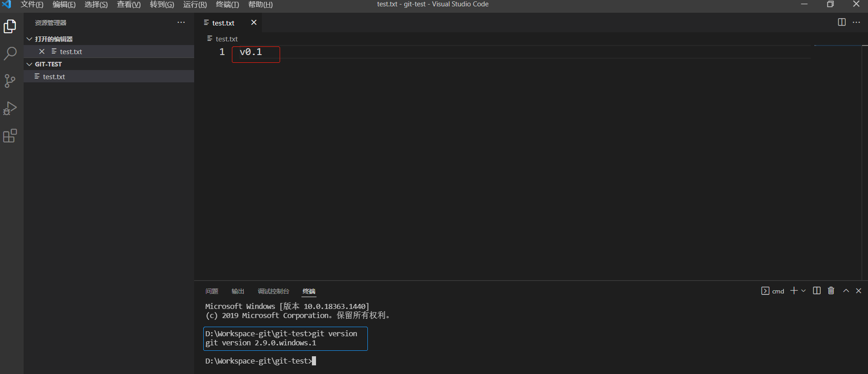Close the test.txt editor tab
Viewport: 868px width, 374px height.
(254, 22)
